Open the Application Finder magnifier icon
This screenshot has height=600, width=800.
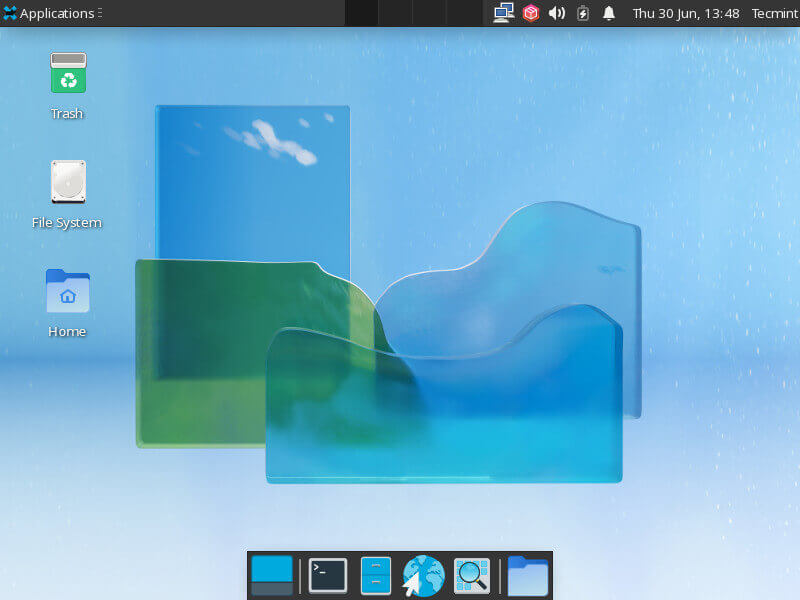pyautogui.click(x=472, y=576)
